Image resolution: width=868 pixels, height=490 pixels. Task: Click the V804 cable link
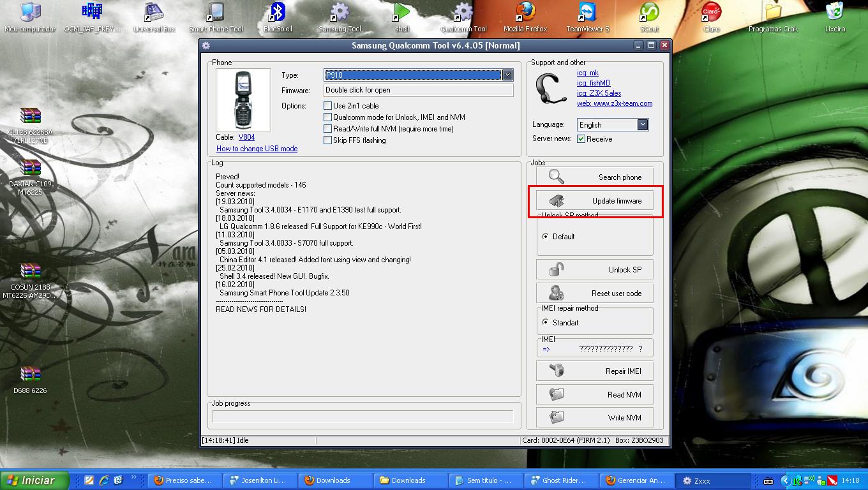(246, 137)
